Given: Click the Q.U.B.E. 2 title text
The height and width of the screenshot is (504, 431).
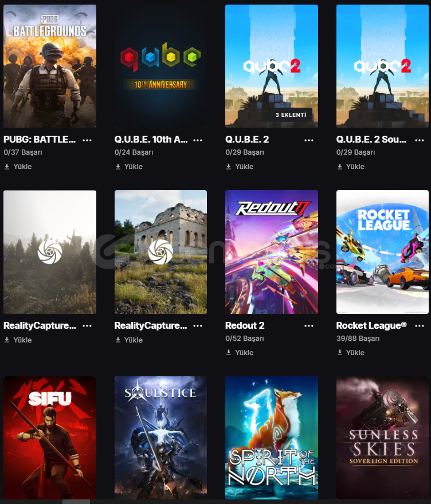Looking at the screenshot, I should coord(247,140).
